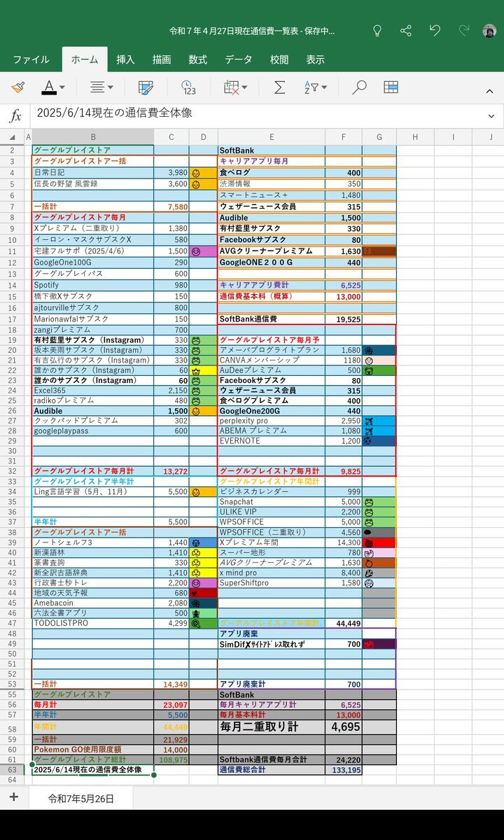Select the 毎月二重取り計 cell

click(x=272, y=727)
